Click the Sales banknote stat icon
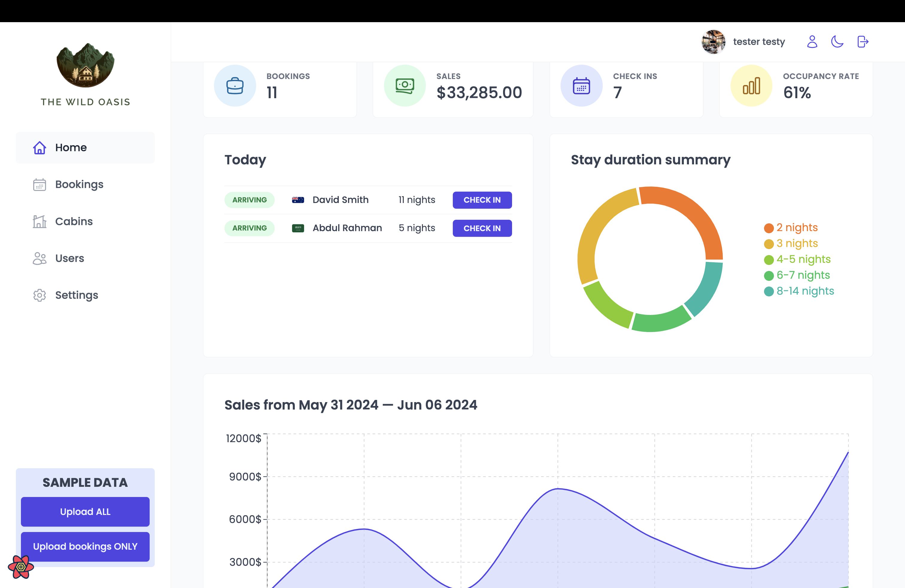This screenshot has width=905, height=588. tap(405, 86)
